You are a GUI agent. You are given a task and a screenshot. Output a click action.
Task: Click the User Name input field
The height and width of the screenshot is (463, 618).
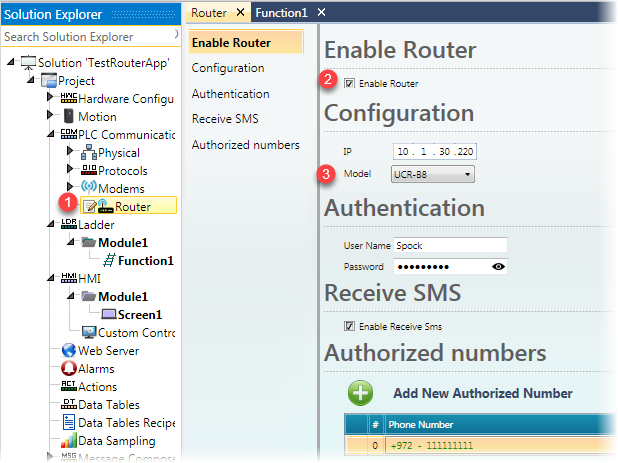click(450, 245)
